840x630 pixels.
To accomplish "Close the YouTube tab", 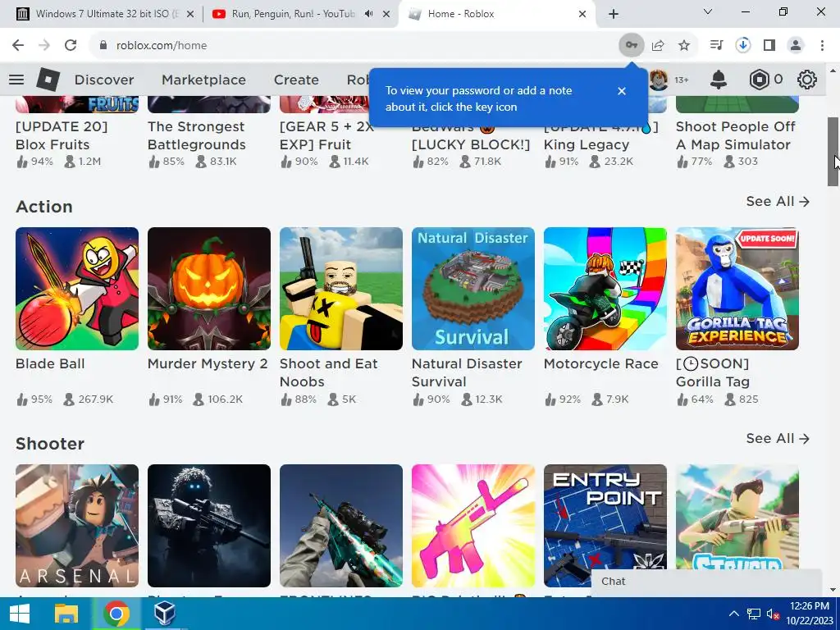I will coord(386,14).
